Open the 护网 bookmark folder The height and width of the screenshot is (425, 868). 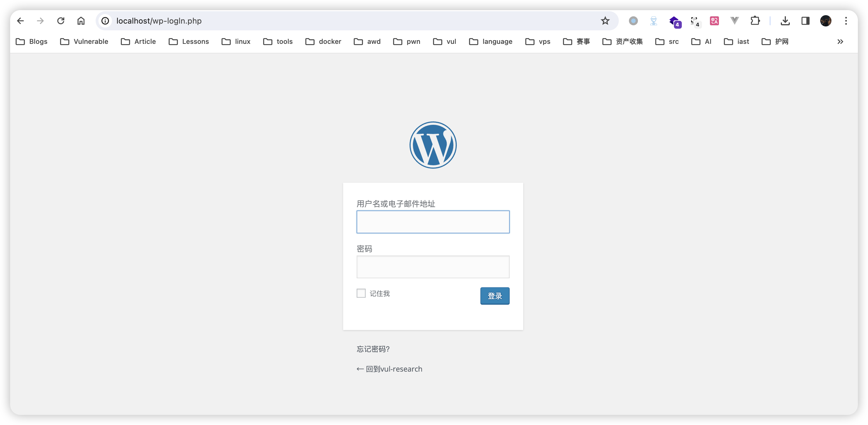(775, 42)
